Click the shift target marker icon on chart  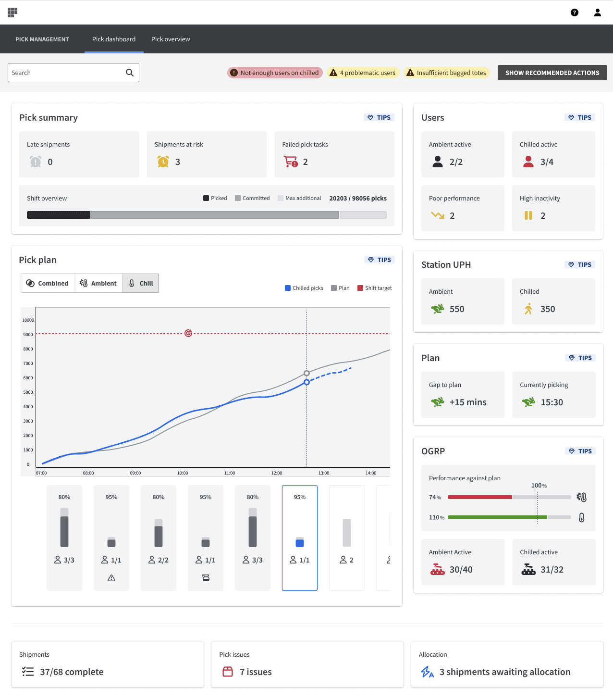pos(188,333)
